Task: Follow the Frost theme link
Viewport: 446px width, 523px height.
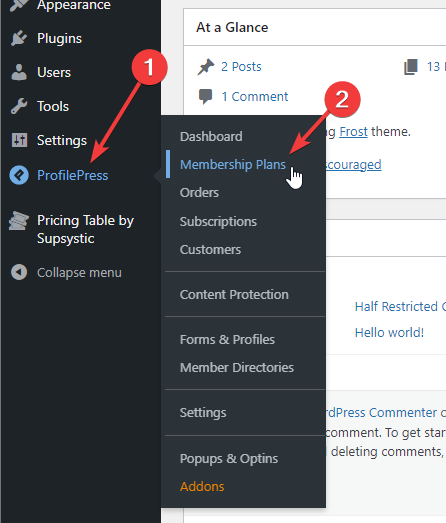Action: (353, 132)
